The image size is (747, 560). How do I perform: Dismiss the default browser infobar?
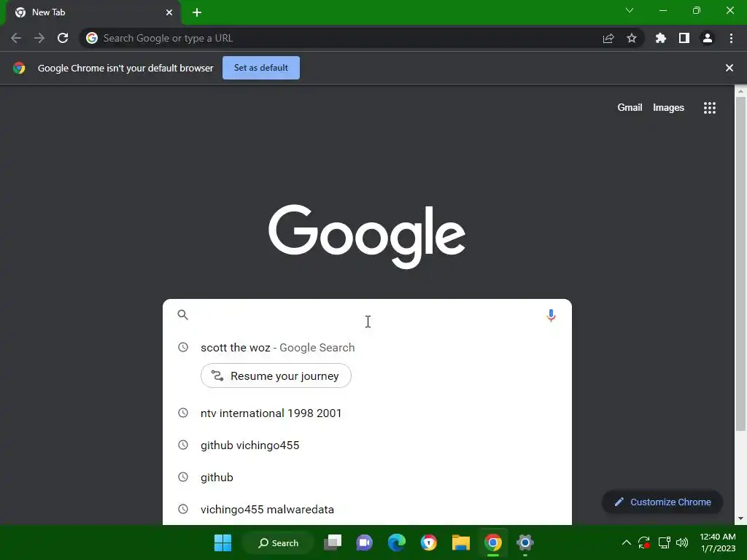(729, 68)
